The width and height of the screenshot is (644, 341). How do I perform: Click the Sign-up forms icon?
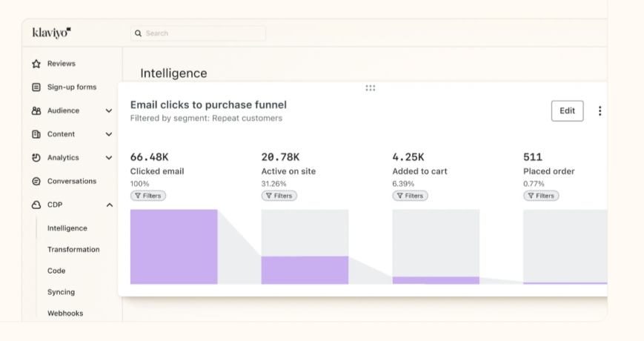point(36,87)
